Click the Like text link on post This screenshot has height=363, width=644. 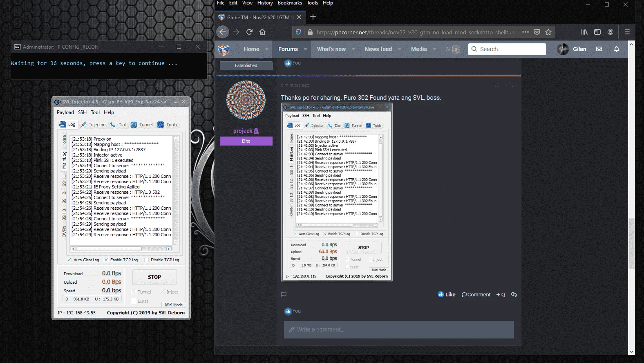click(x=450, y=294)
